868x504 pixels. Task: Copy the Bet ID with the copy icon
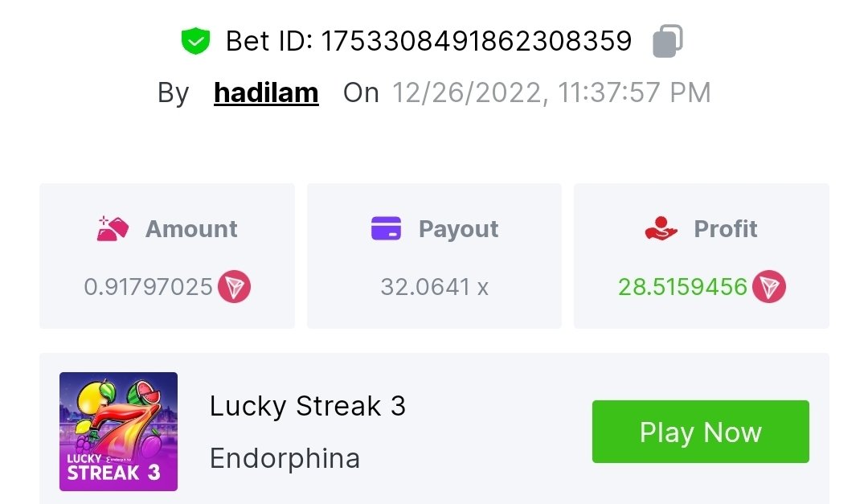coord(668,41)
